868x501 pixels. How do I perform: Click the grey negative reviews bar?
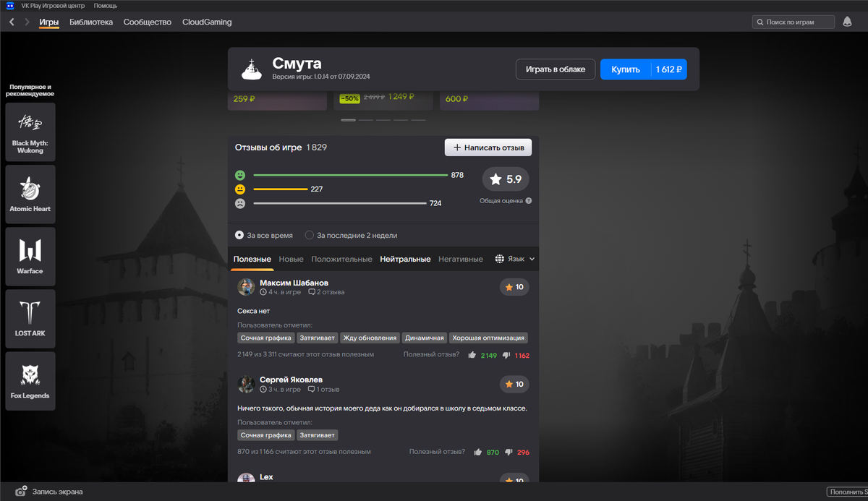point(340,203)
